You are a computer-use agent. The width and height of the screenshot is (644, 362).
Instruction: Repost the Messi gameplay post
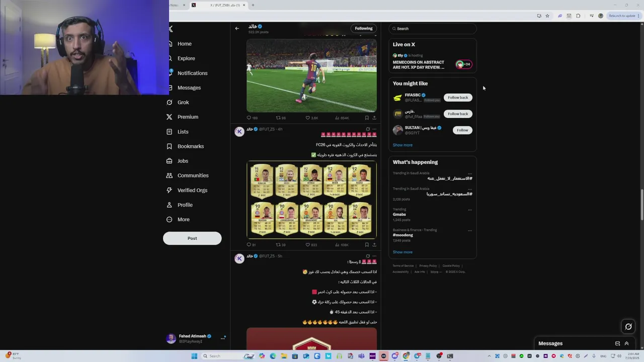(281, 118)
